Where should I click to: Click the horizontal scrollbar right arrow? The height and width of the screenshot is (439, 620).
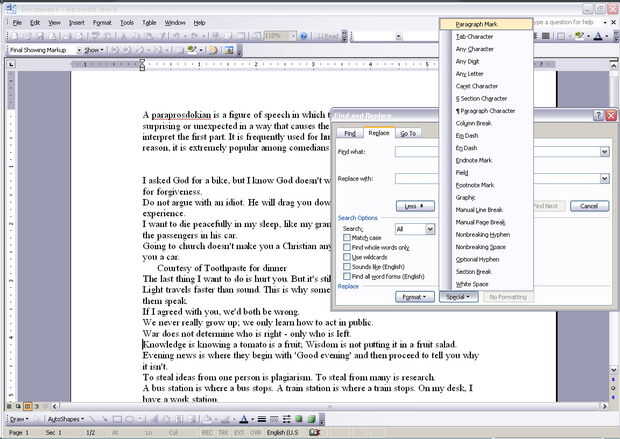[x=604, y=406]
